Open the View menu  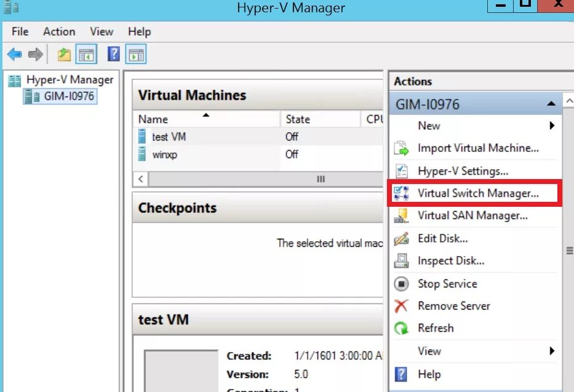point(100,31)
